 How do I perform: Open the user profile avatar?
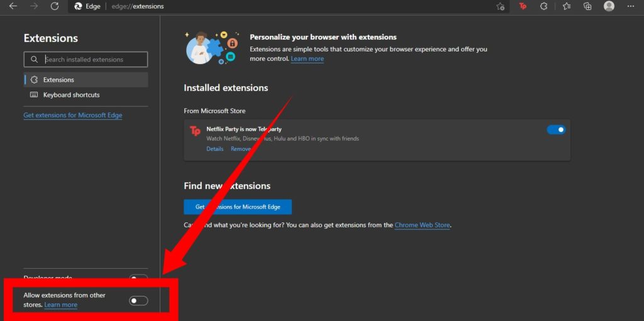609,6
